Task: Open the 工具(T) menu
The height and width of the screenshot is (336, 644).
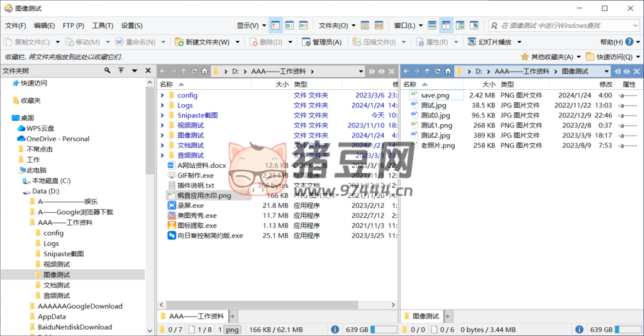Action: [x=103, y=26]
